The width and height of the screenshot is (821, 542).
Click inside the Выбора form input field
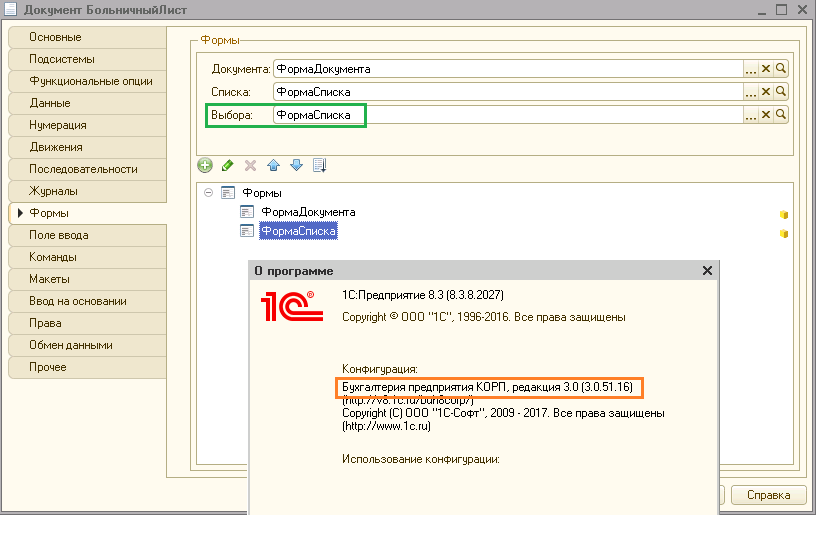pyautogui.click(x=508, y=115)
